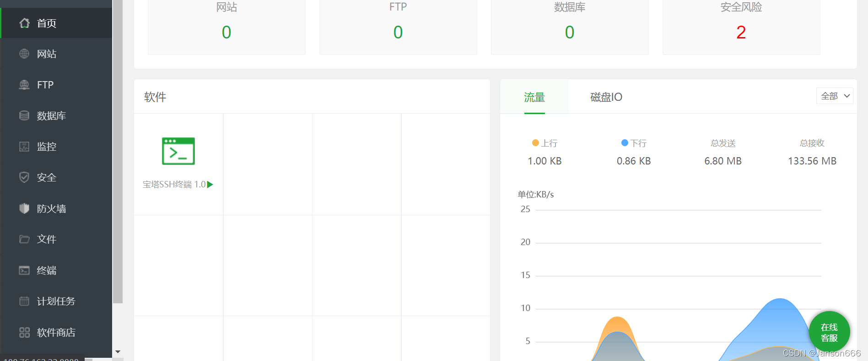Open 监控 in the sidebar

point(56,147)
